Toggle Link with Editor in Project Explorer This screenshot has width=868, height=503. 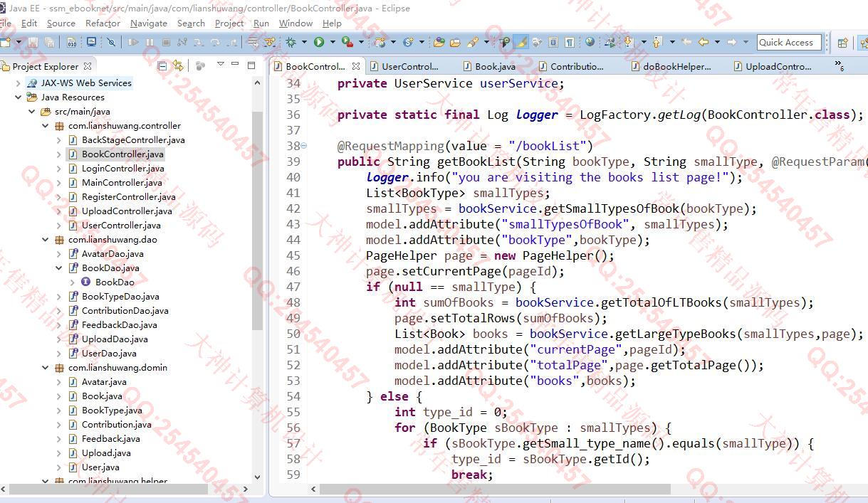(x=177, y=66)
